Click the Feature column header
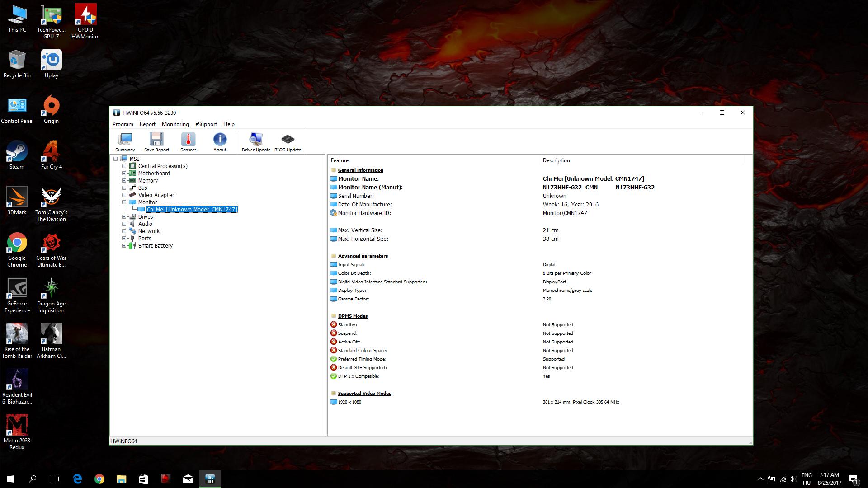This screenshot has width=868, height=488. 434,160
